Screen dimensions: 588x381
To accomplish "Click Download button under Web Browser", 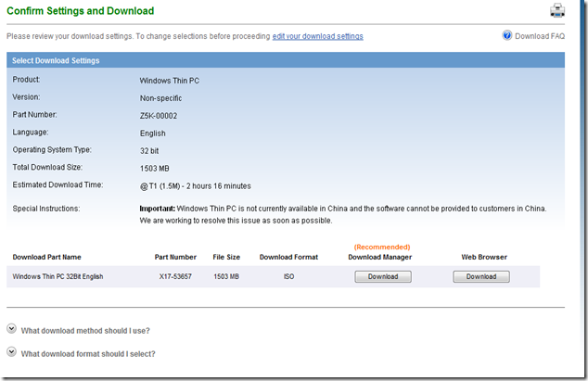I will 481,276.
